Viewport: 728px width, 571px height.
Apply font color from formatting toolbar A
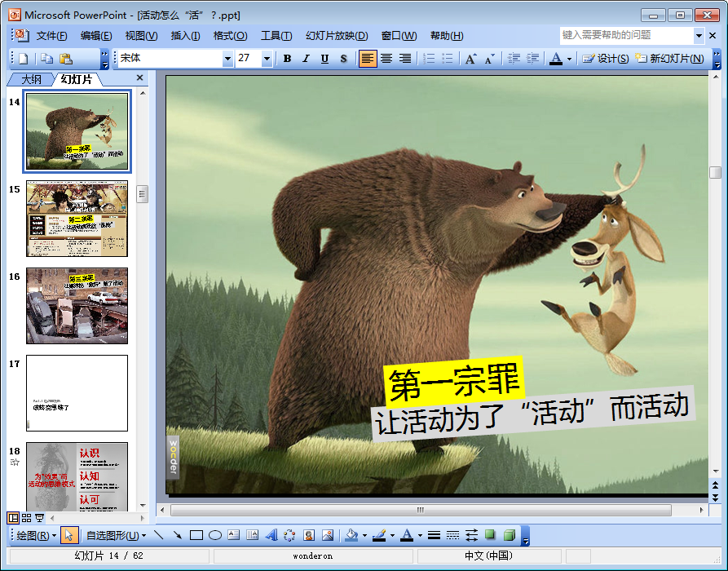pos(556,59)
